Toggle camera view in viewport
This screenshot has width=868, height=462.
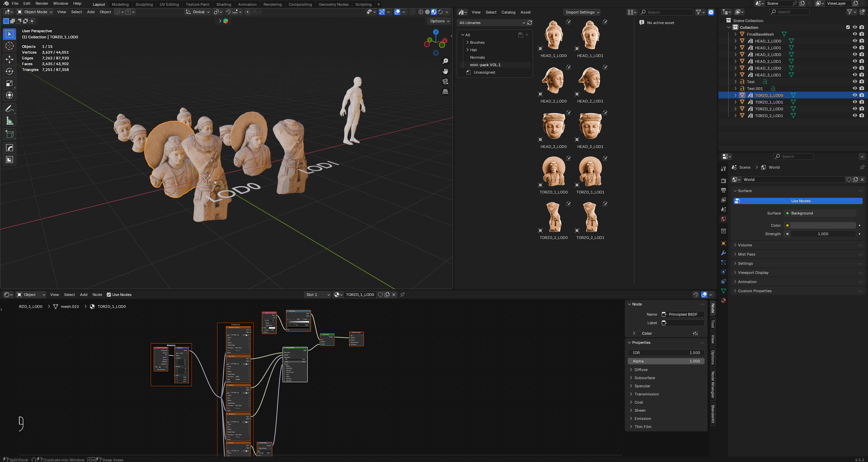pos(445,81)
